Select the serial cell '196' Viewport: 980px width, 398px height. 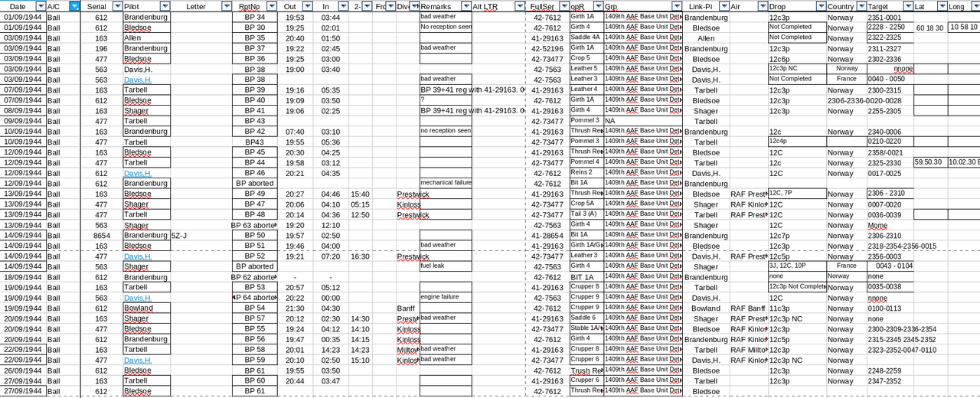pyautogui.click(x=102, y=47)
